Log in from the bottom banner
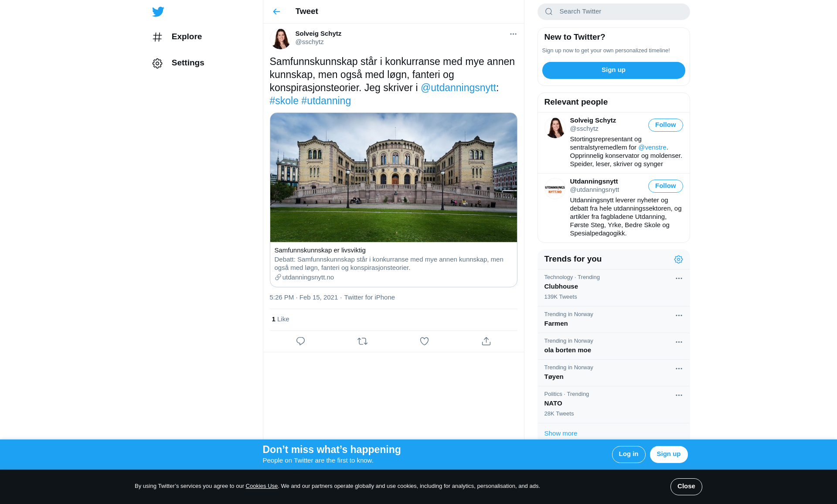 [628, 454]
